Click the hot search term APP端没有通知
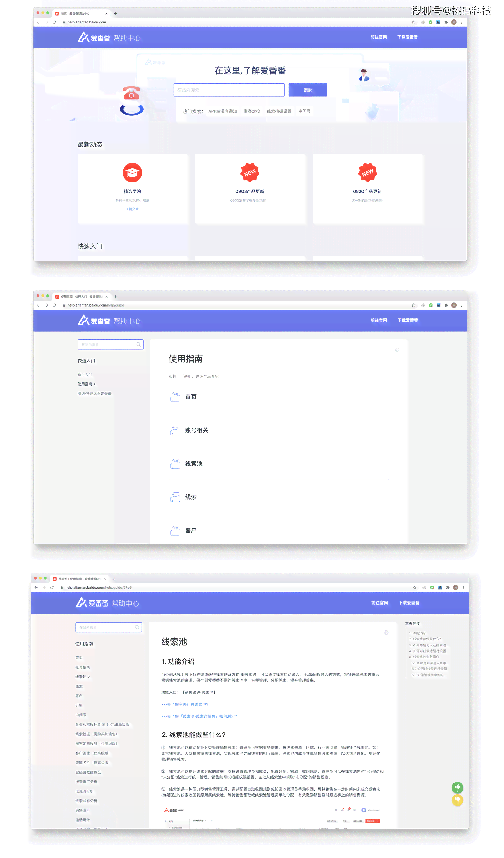Viewport: 504px width, 858px height. (223, 111)
